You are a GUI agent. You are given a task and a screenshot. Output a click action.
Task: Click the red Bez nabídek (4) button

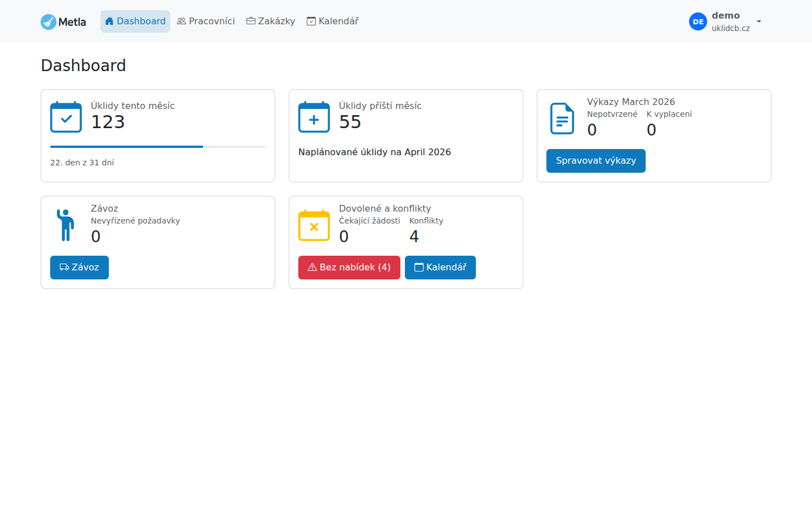coord(349,268)
